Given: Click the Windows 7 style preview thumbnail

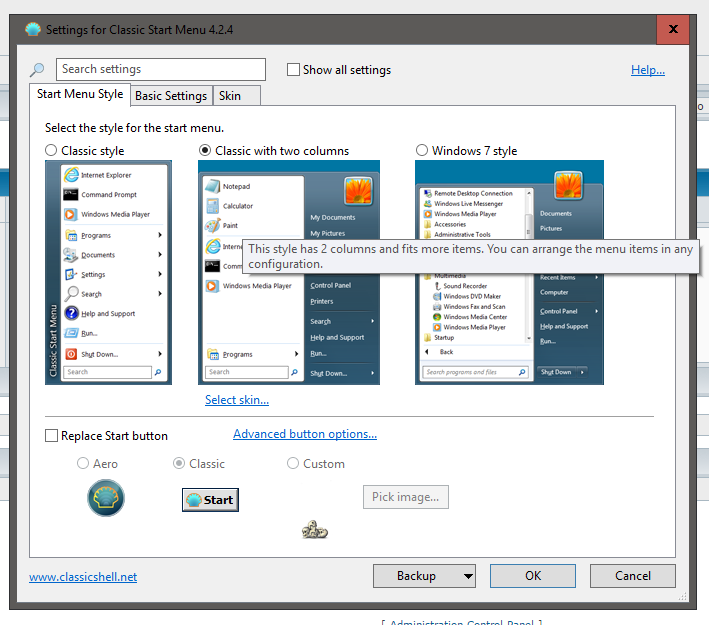Looking at the screenshot, I should 509,273.
